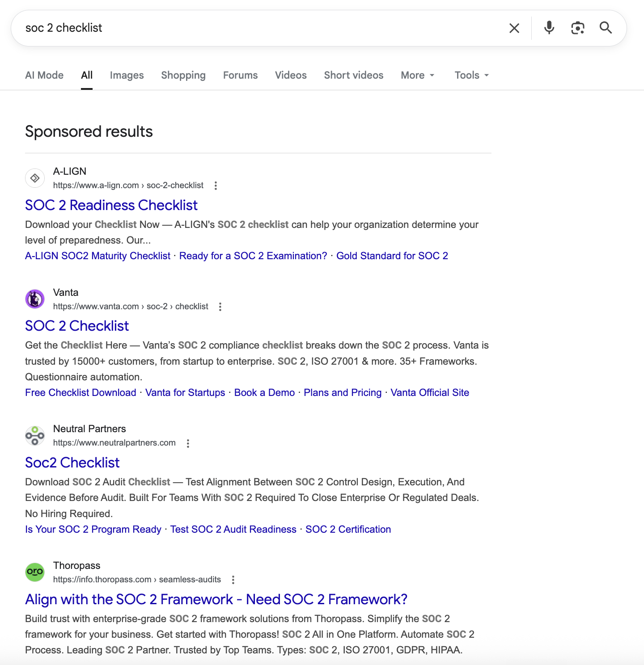Submit the search with the magnifying glass icon
The height and width of the screenshot is (665, 644).
click(x=606, y=28)
